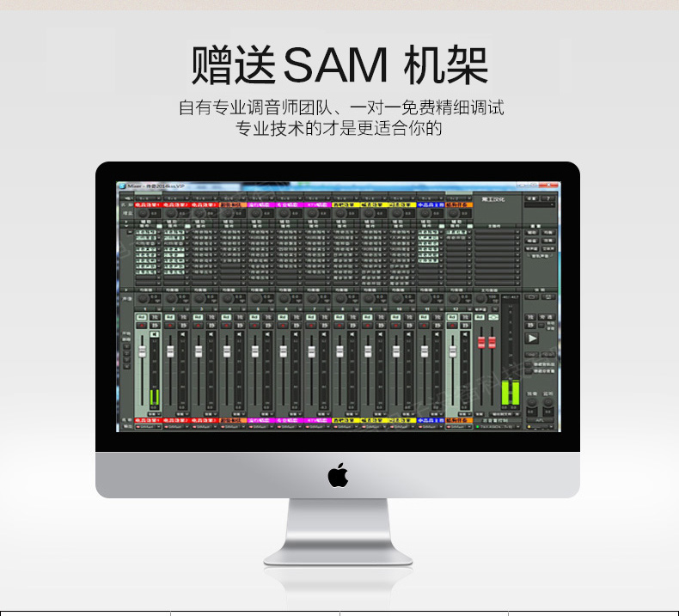The height and width of the screenshot is (616, 679).
Task: Click the master section pan knob
Action: click(480, 299)
